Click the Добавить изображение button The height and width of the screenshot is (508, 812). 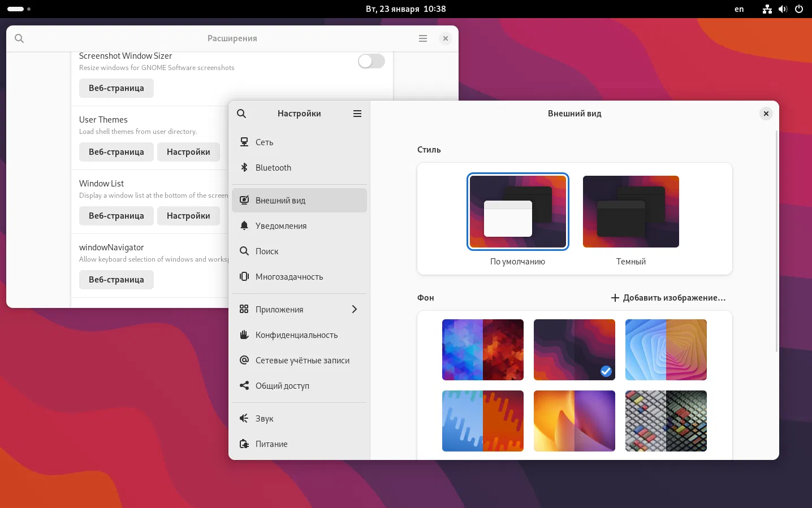(x=668, y=298)
